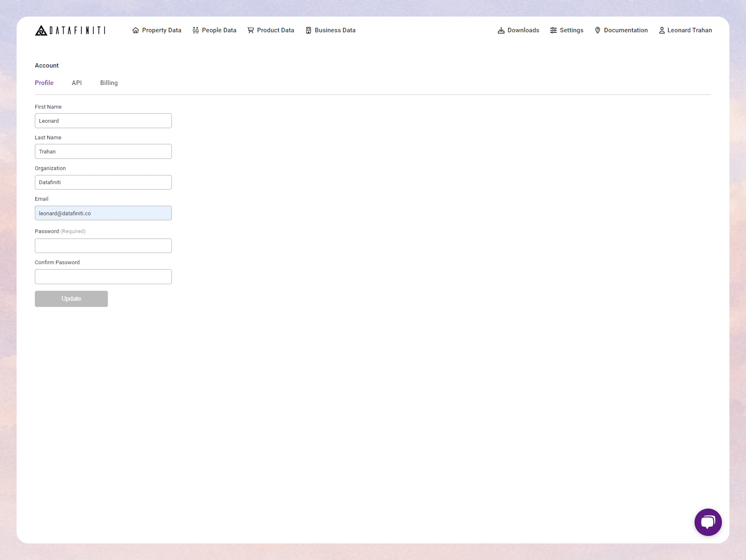Screen dimensions: 746x560
Task: Open Documentation via the location pin icon
Action: tap(598, 30)
